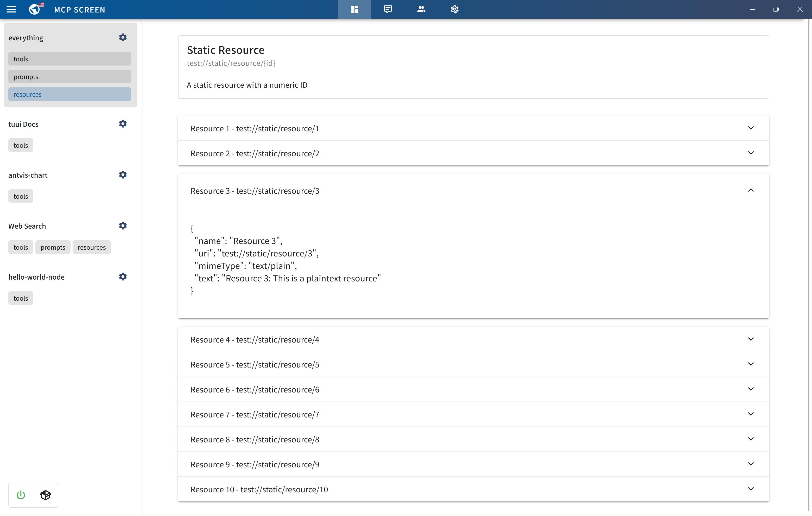The image size is (812, 516).
Task: Open settings gear for hello-world-node
Action: (123, 277)
